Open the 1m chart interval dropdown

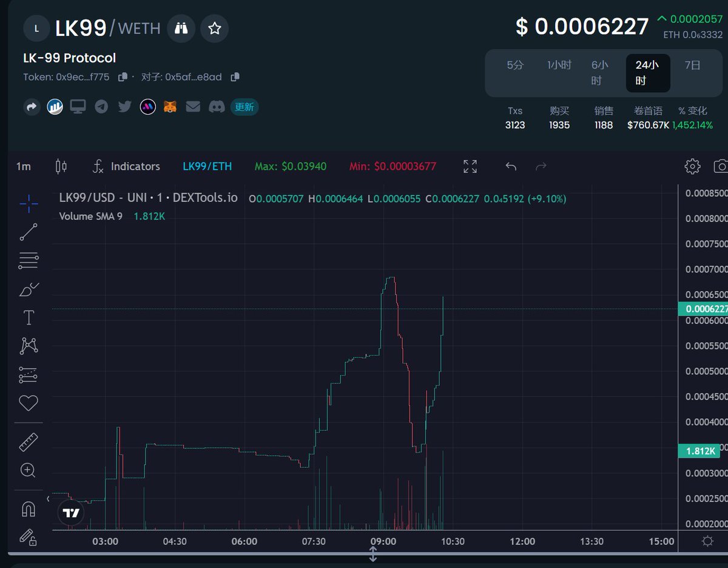tap(24, 166)
